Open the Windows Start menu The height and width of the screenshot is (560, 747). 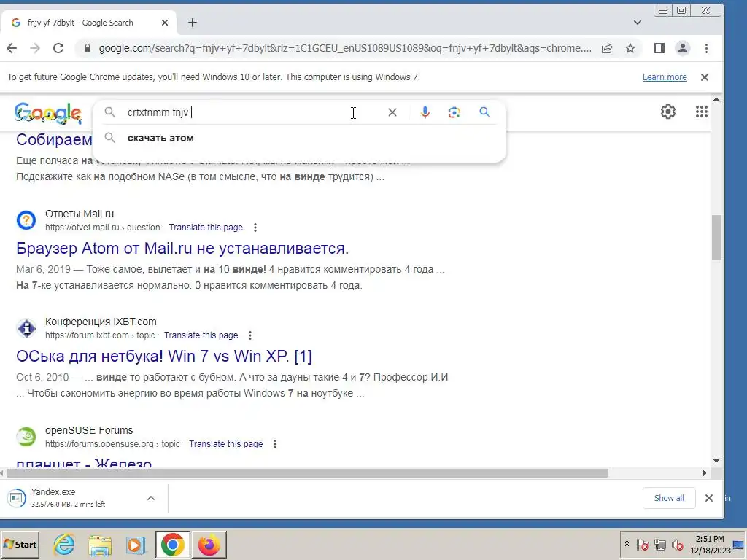pyautogui.click(x=20, y=544)
